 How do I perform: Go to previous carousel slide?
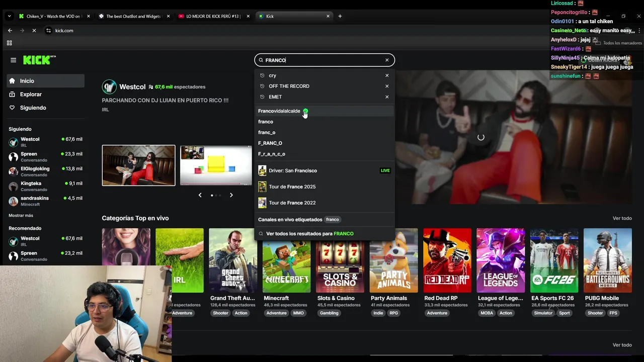tap(200, 195)
